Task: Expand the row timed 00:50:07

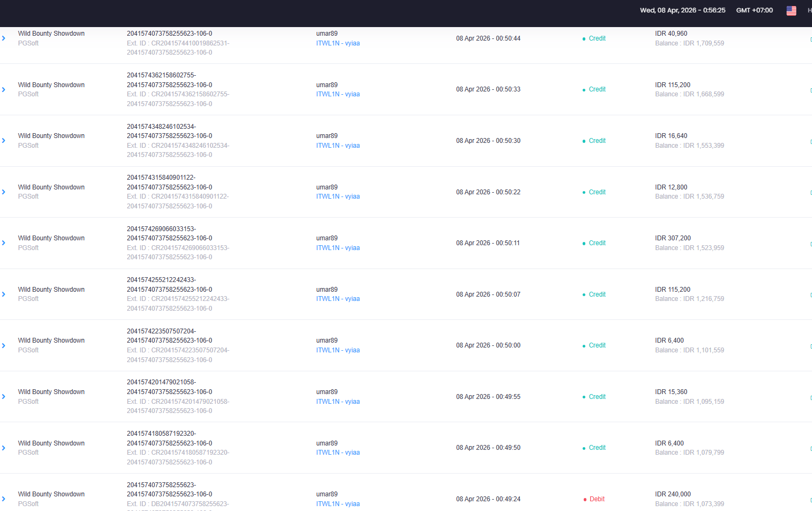Action: (4, 294)
